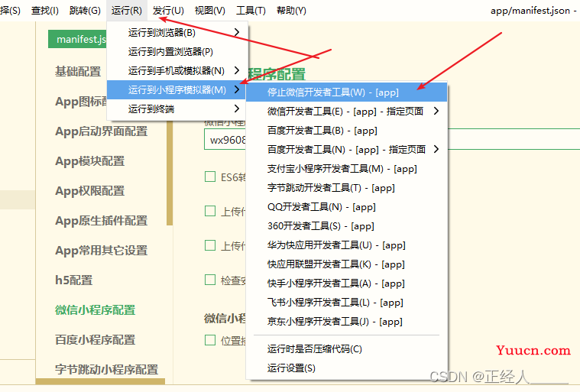This screenshot has height=392, width=580.
Task: Open the 运行(R) menu
Action: point(127,11)
